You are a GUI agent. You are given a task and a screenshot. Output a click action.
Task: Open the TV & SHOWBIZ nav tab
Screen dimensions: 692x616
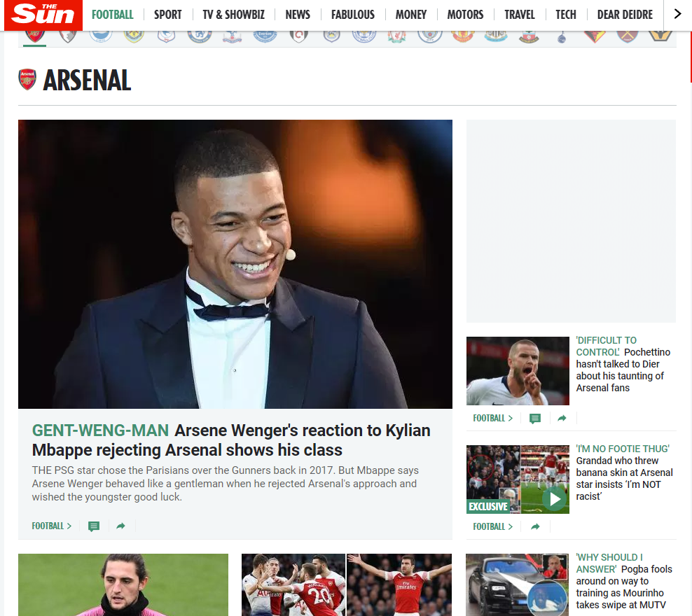233,15
